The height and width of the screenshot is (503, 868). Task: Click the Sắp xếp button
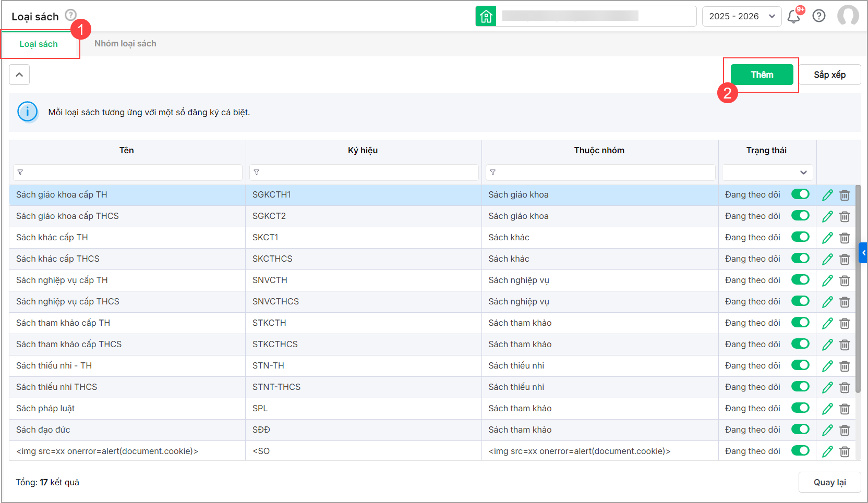[829, 75]
